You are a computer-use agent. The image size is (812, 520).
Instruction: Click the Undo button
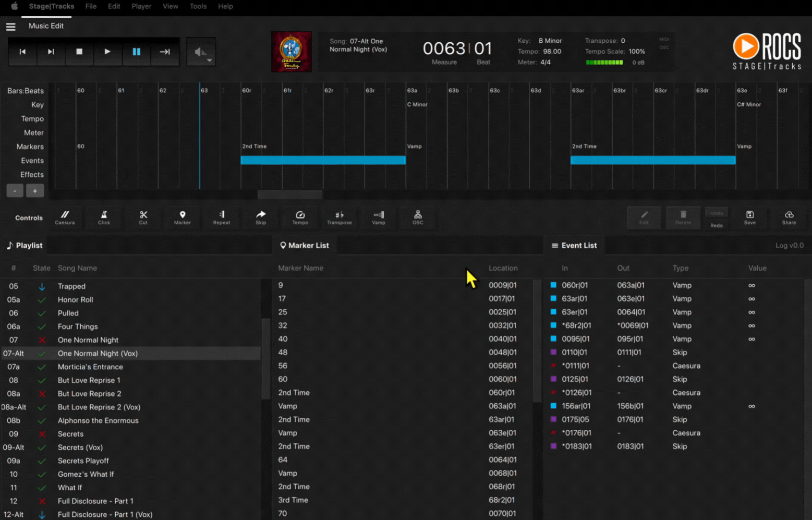coord(717,213)
